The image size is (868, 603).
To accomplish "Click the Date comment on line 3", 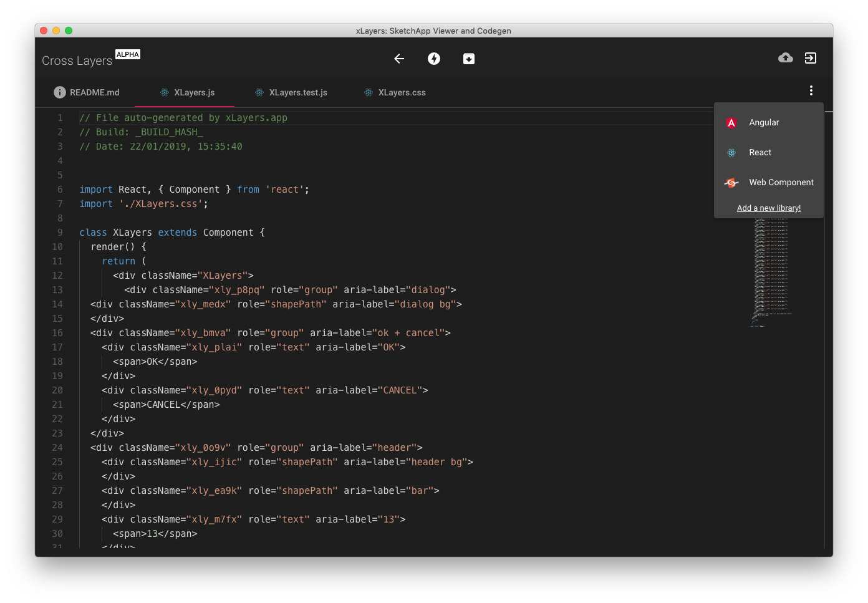I will click(x=161, y=147).
